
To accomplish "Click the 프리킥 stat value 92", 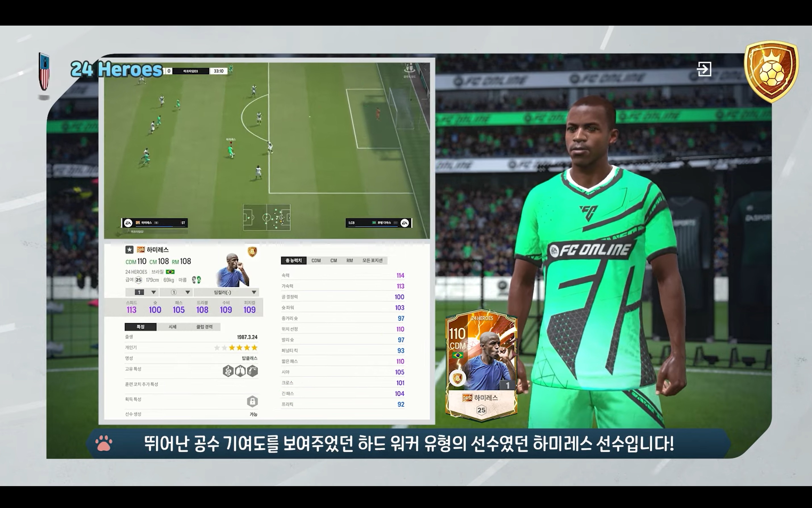I will pyautogui.click(x=401, y=405).
